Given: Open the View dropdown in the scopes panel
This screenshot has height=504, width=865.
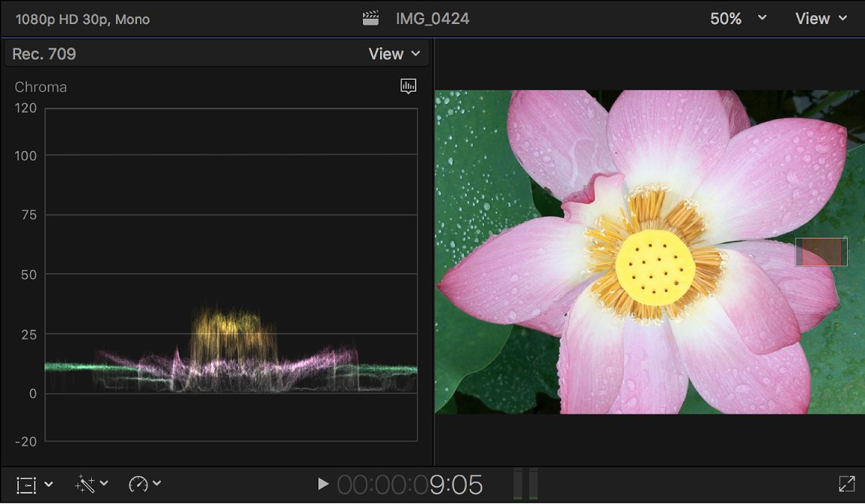Looking at the screenshot, I should click(x=394, y=53).
